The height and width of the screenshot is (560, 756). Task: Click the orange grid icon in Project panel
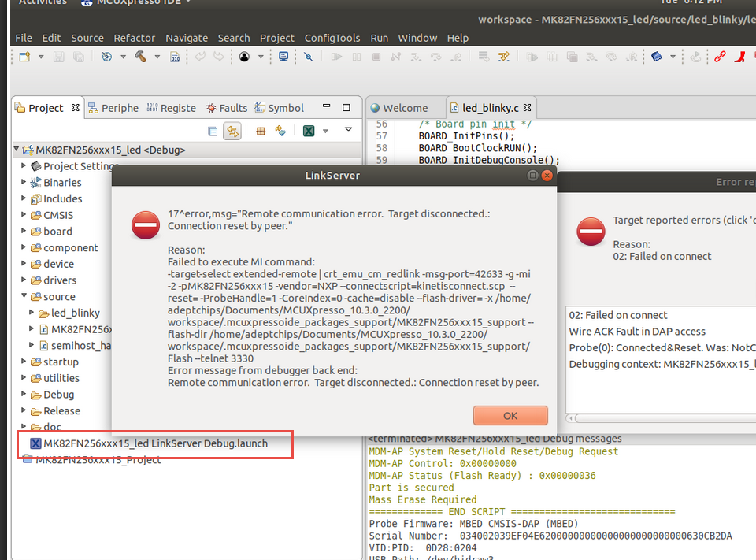coord(261,132)
